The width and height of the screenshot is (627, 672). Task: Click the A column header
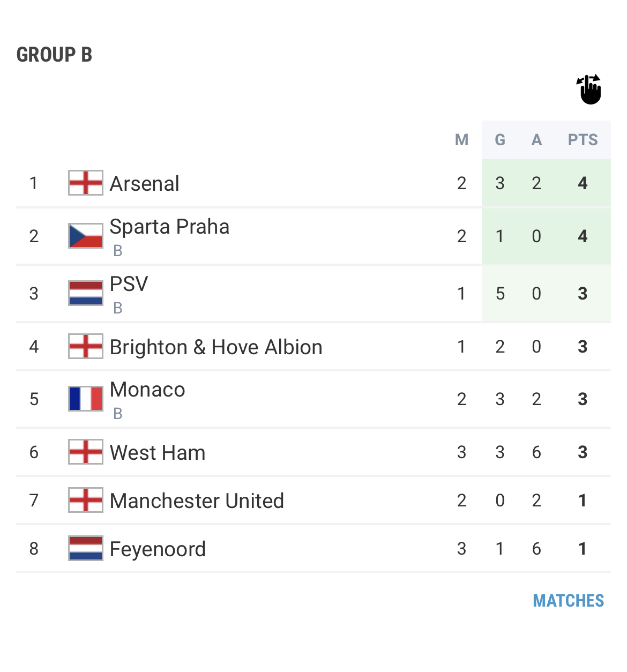point(536,140)
